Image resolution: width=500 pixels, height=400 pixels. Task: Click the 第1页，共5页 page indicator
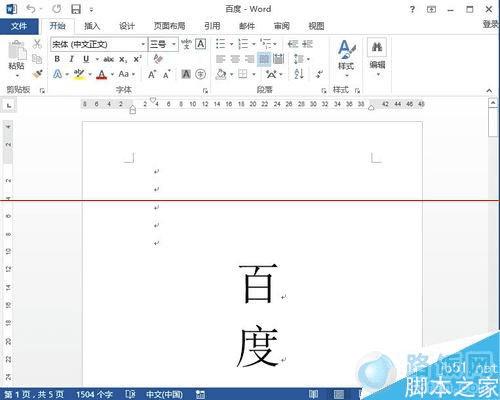[x=34, y=395]
